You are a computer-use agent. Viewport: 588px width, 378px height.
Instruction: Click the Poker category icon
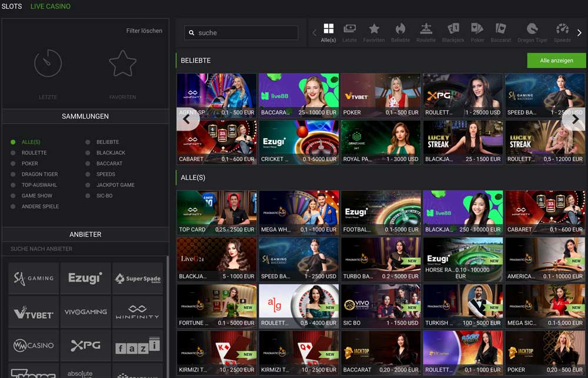[477, 29]
